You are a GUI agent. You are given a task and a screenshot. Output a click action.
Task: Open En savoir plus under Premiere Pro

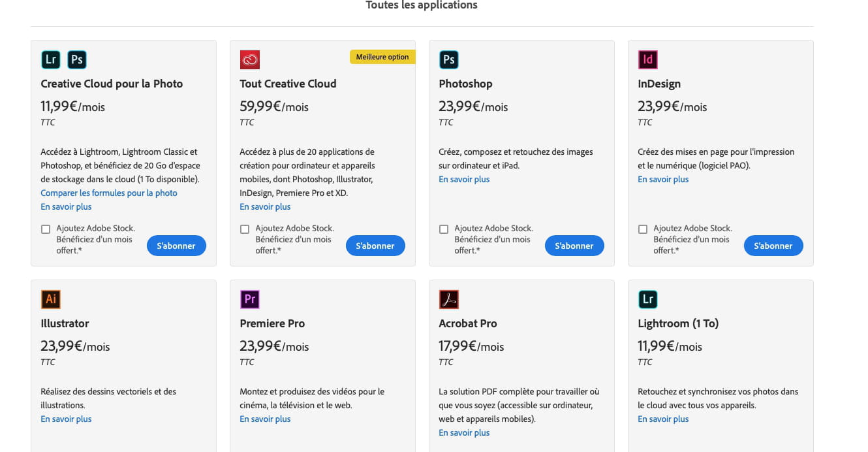pyautogui.click(x=265, y=419)
